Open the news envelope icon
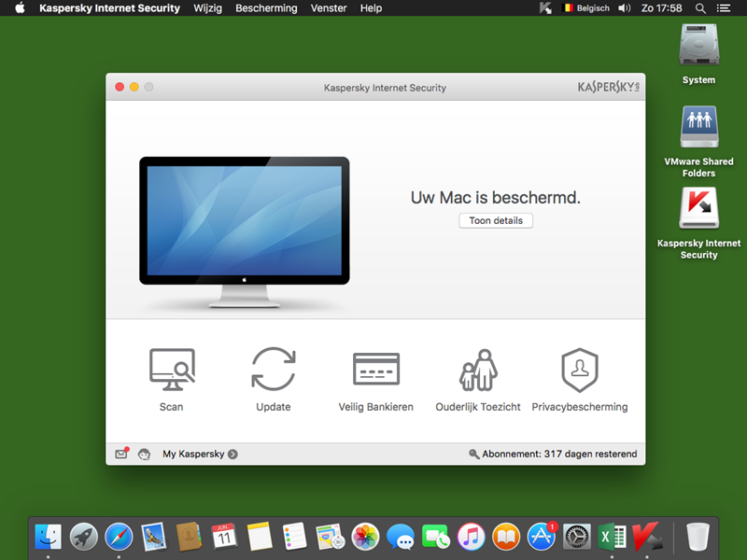747x560 pixels. [x=121, y=454]
